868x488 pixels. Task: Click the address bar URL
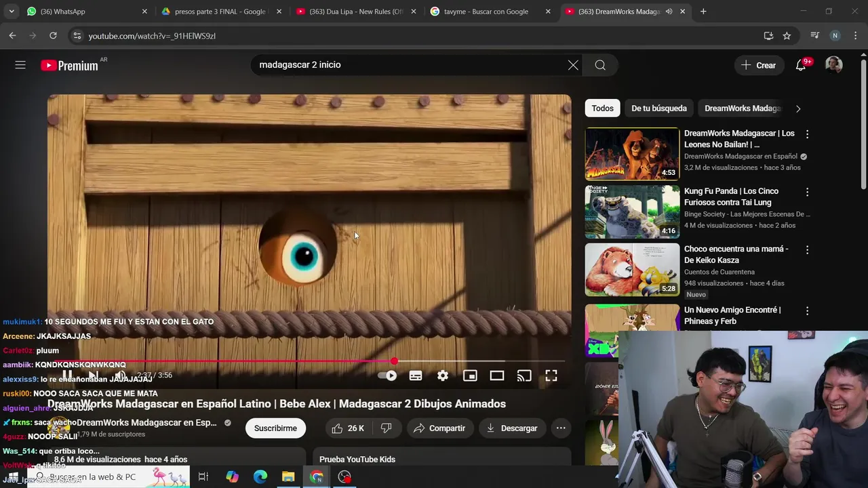pos(152,36)
